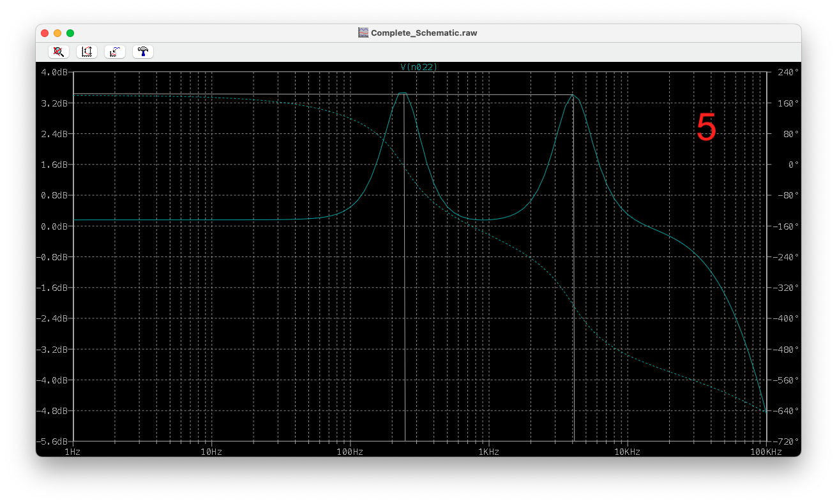Click the 1Hz frequency axis label
This screenshot has height=504, width=837.
(73, 452)
